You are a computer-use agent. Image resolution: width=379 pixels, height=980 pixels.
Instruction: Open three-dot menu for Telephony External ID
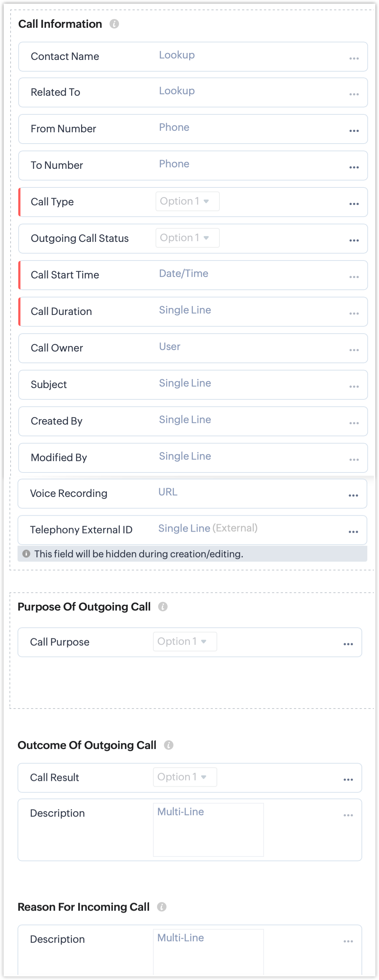tap(353, 532)
